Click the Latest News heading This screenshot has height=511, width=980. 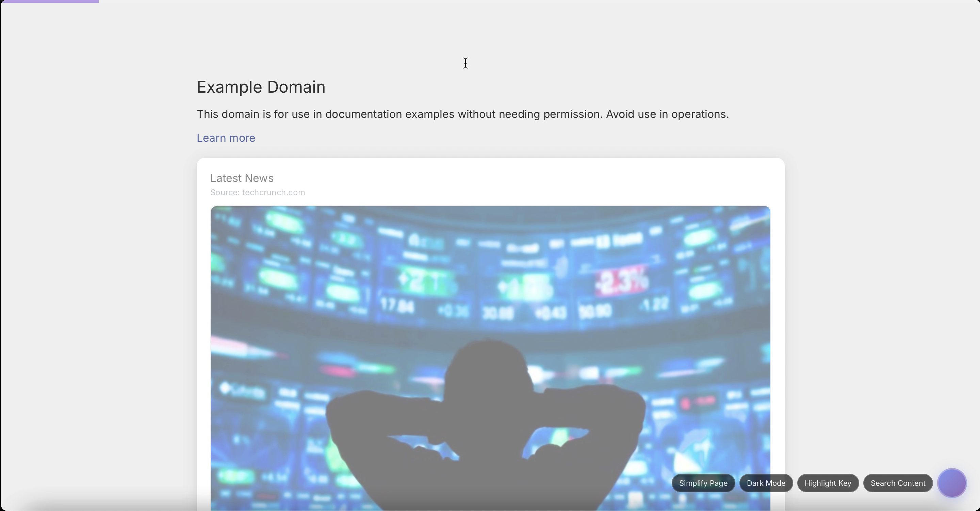[x=242, y=178]
